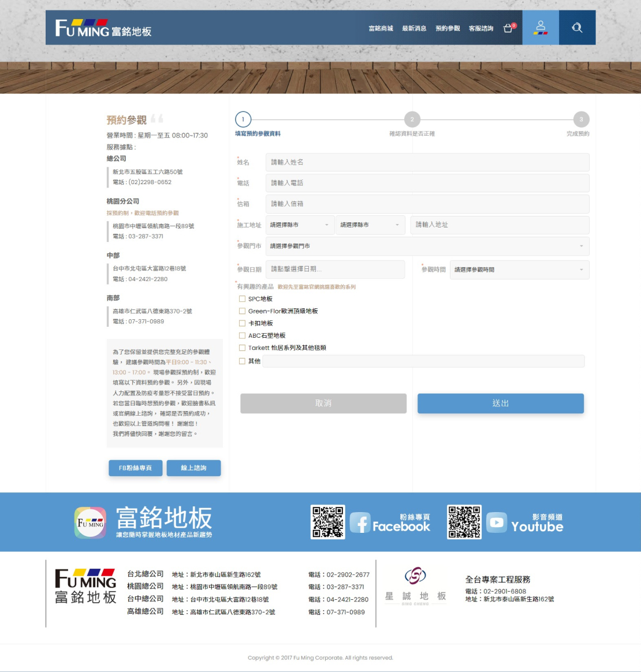641x672 pixels.
Task: Open the first 請選擇縣市 county dropdown
Action: click(x=300, y=225)
